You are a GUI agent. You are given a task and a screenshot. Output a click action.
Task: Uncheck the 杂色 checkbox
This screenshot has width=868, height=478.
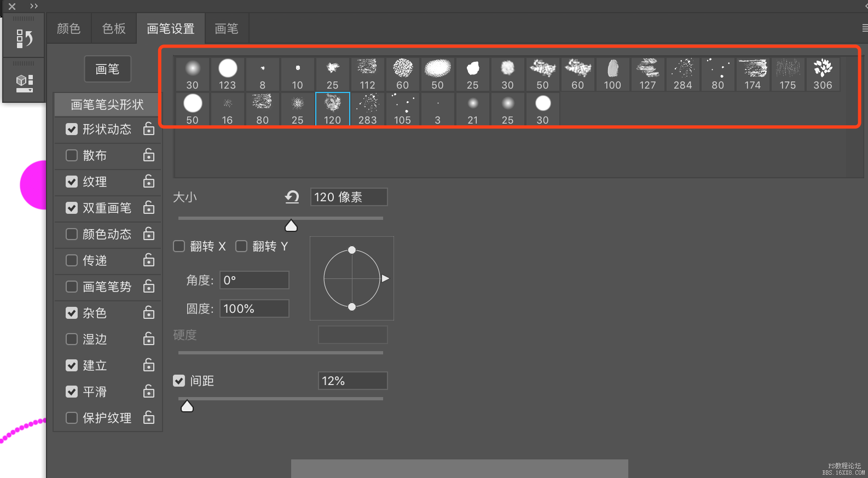pos(72,313)
